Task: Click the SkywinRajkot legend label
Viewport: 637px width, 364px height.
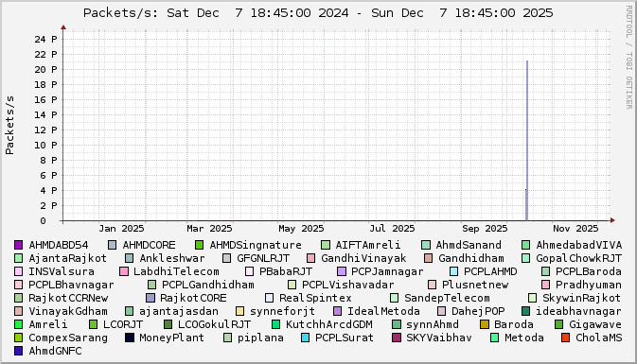Action: click(x=581, y=298)
